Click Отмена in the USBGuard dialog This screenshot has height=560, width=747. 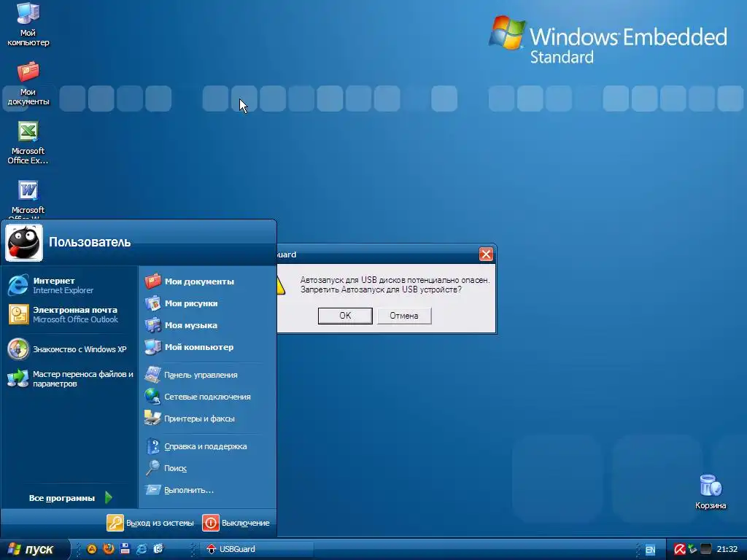(404, 316)
